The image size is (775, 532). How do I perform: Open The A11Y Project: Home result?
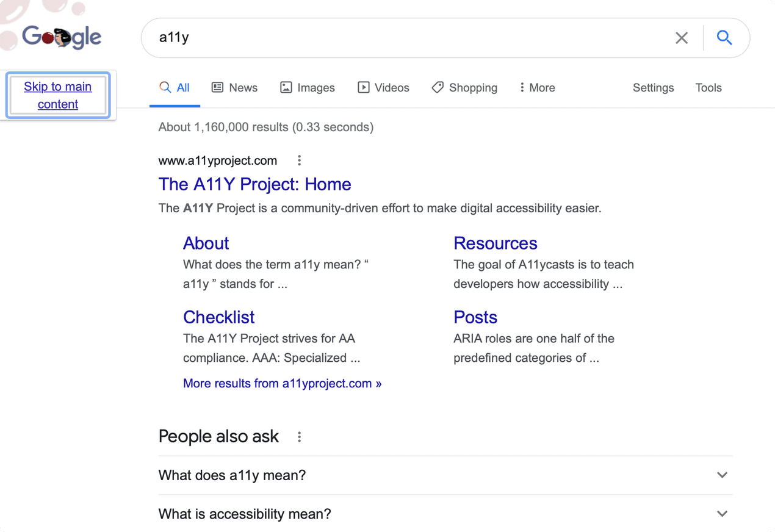[x=255, y=184]
